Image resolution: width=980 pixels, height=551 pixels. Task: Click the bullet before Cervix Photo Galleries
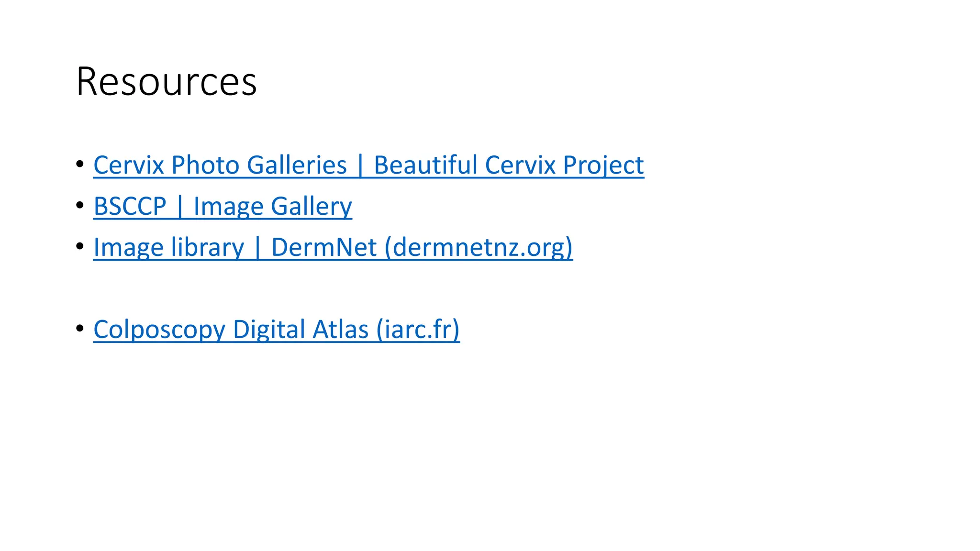(x=80, y=164)
